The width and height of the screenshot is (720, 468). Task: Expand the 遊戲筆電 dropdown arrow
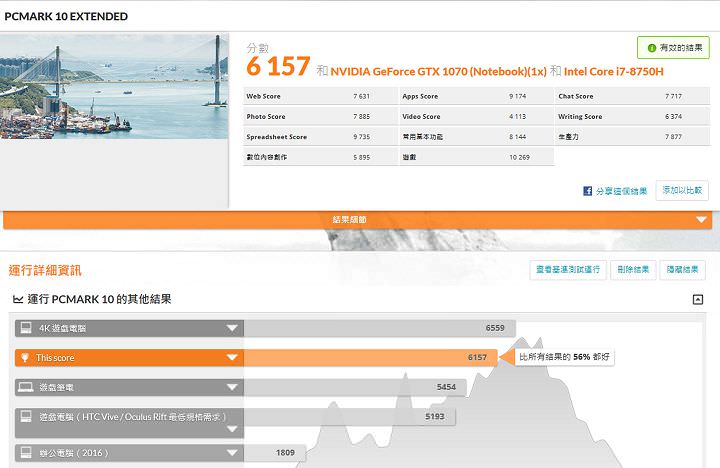pos(232,386)
